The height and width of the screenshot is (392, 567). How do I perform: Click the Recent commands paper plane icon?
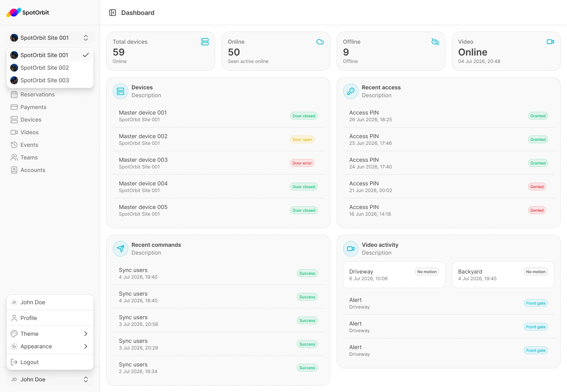[120, 249]
